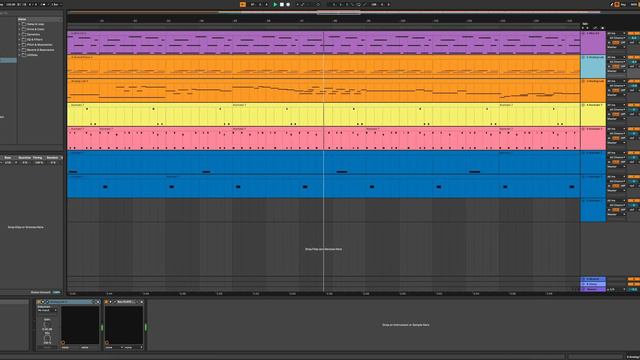Select the pink drum clip in the arrangement
This screenshot has width=640, height=360.
pyautogui.click(x=324, y=138)
